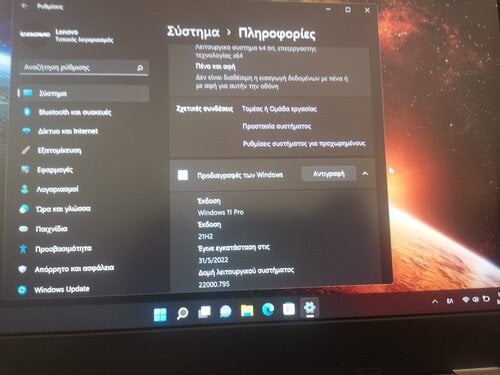Open Windows Start menu on taskbar
Image resolution: width=500 pixels, height=375 pixels.
(160, 314)
